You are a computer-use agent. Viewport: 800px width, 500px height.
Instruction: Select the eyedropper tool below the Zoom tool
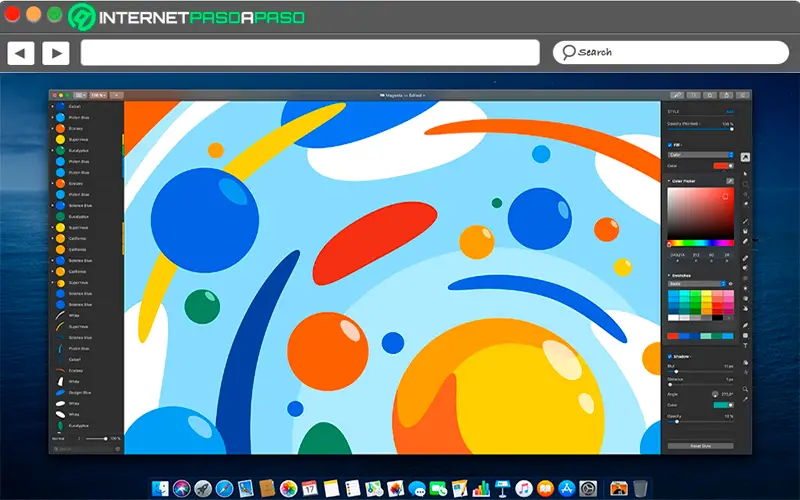745,399
